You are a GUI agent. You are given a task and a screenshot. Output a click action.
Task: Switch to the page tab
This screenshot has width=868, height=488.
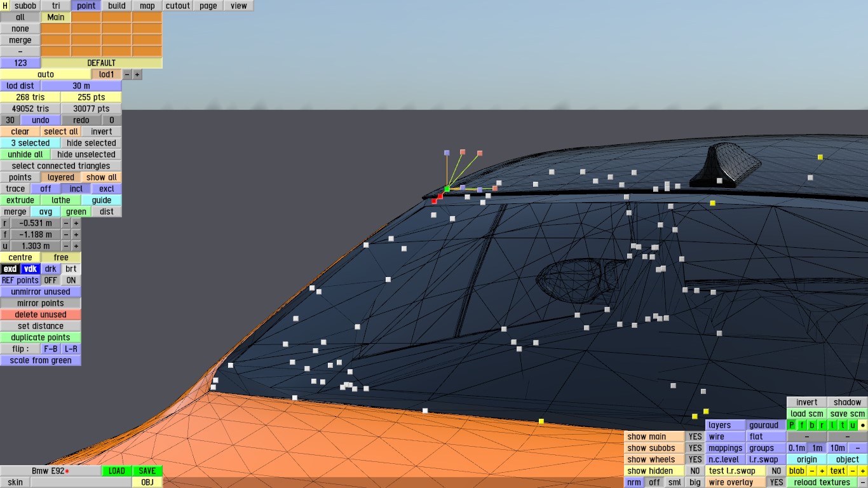[x=208, y=6]
